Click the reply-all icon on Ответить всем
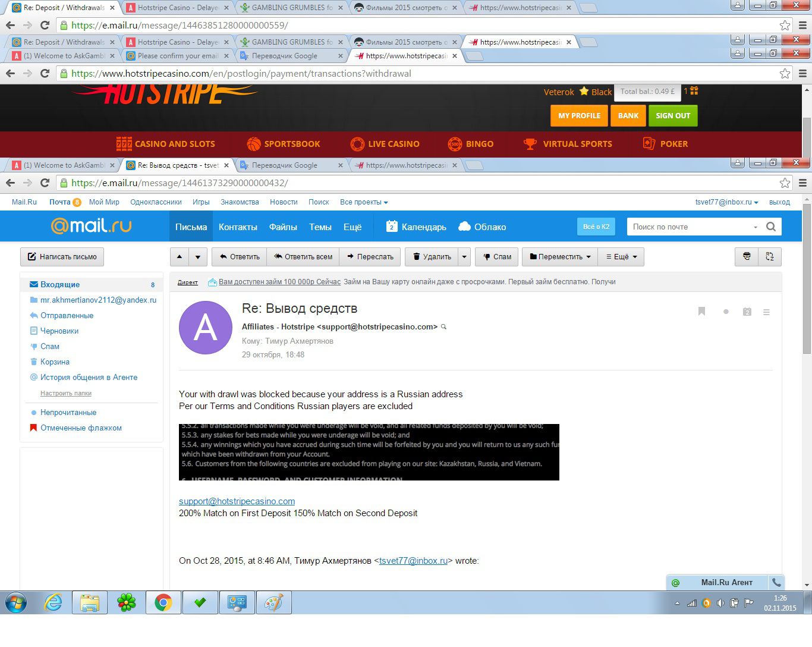The image size is (812, 647). 278,257
